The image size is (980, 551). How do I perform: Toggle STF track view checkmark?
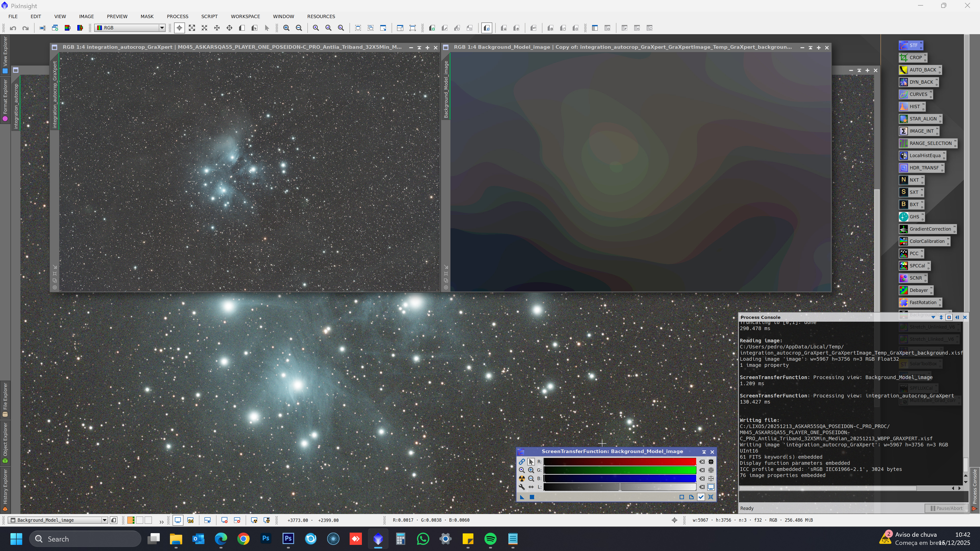click(701, 497)
